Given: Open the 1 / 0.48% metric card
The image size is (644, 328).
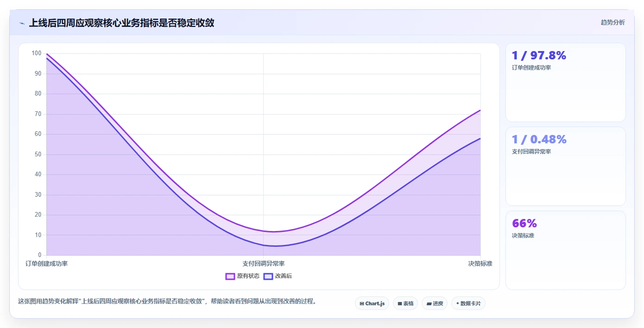Looking at the screenshot, I should click(x=566, y=167).
